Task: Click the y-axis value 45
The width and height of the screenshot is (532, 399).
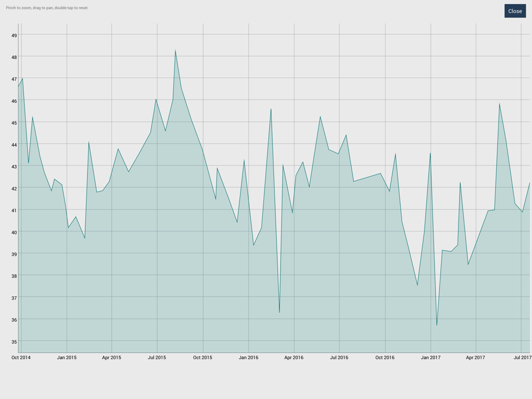Action: pyautogui.click(x=14, y=122)
